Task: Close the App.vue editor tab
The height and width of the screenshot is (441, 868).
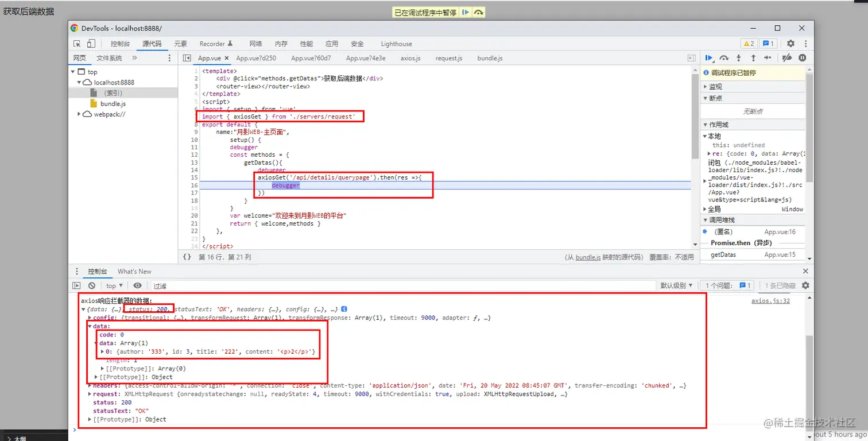Action: 226,58
